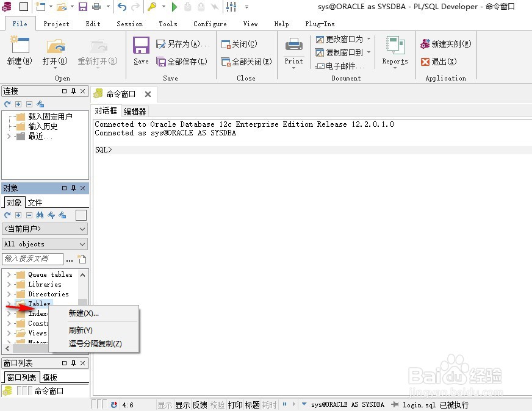Screen dimensions: 532x411
Task: Select 载入固定用户 folder
Action: coord(50,116)
